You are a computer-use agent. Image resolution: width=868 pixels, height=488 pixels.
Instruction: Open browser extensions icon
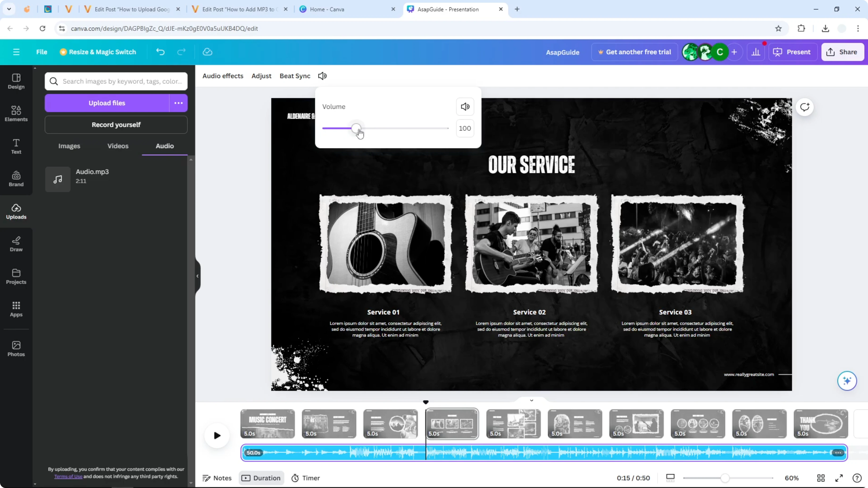(x=801, y=29)
